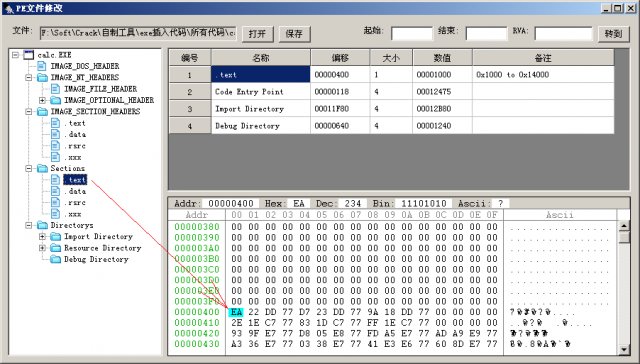Screen dimensions: 640x364
Task: Click the Debug Directory folder icon
Action: point(56,260)
